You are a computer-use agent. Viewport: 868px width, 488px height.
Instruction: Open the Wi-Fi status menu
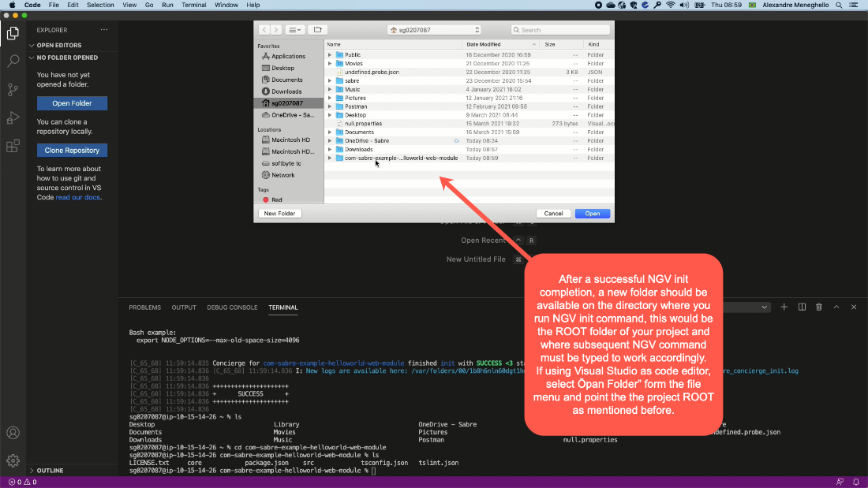pyautogui.click(x=671, y=5)
